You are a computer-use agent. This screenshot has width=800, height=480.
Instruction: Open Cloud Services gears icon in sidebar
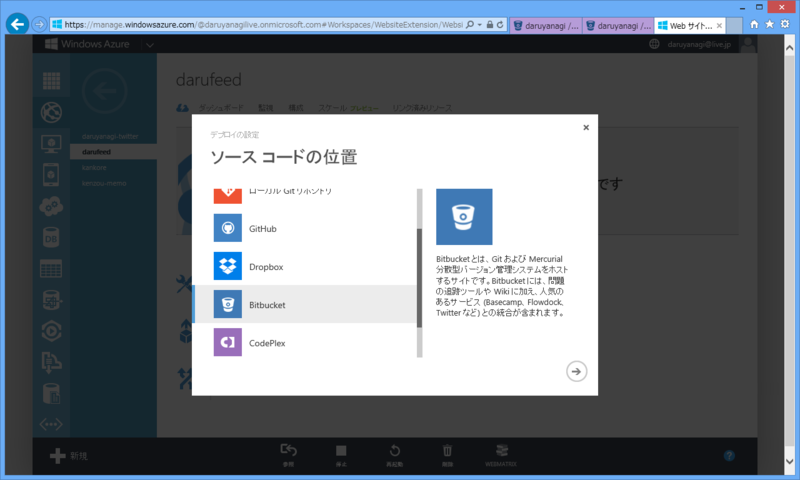(x=51, y=207)
